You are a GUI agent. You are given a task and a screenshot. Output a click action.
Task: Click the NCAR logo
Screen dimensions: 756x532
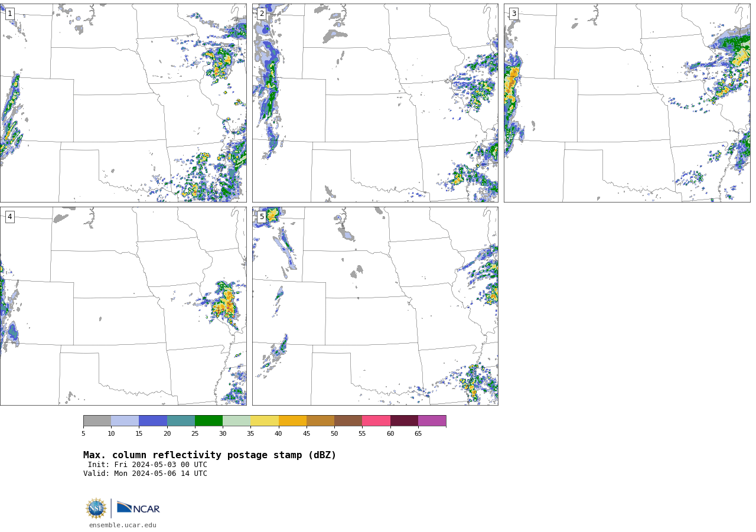coord(138,508)
